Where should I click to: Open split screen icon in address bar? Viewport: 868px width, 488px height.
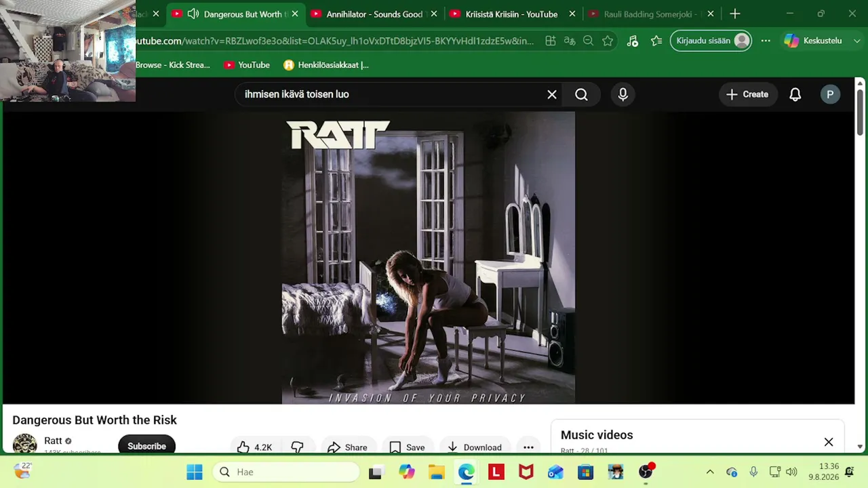pos(551,41)
